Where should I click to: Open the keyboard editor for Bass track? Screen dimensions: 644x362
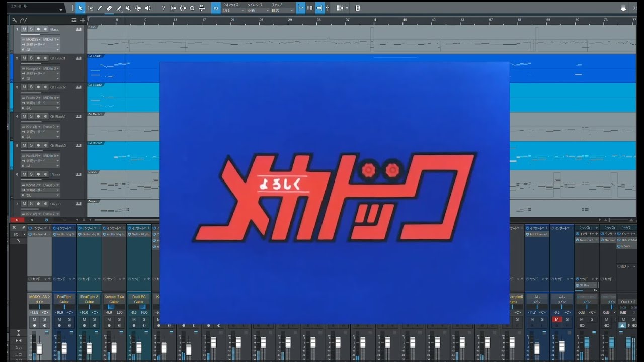click(78, 29)
